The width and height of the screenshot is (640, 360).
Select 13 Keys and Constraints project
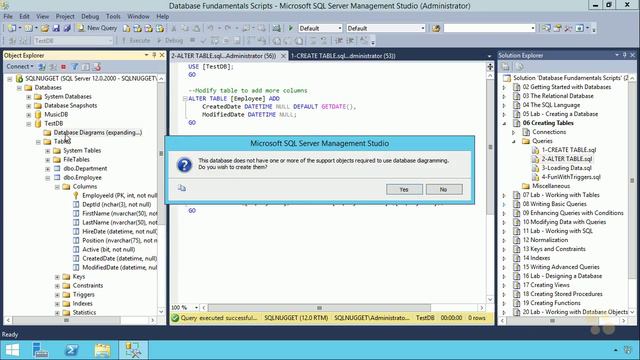click(x=554, y=249)
